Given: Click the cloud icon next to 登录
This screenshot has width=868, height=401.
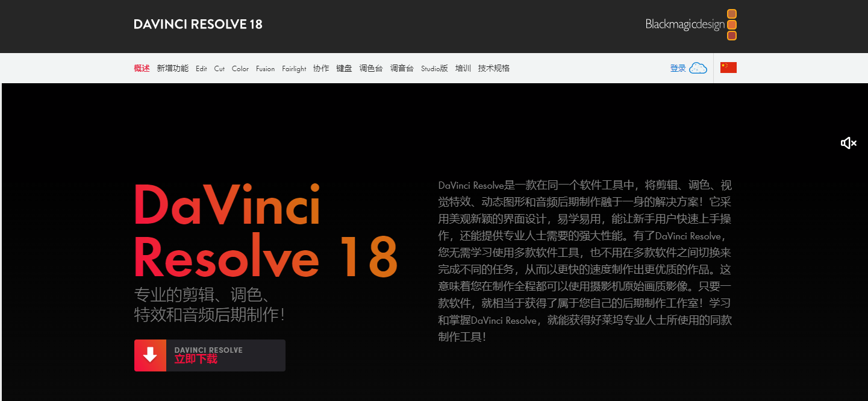Looking at the screenshot, I should tap(698, 68).
